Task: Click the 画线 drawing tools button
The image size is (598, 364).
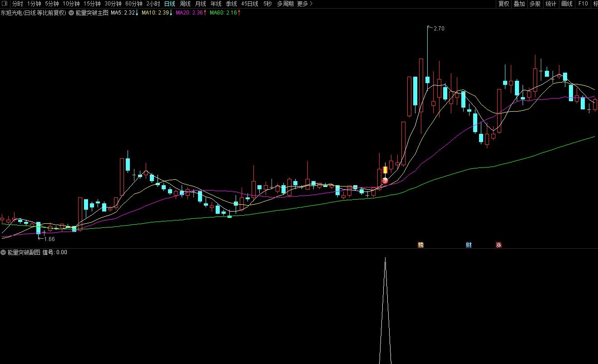Action: click(x=567, y=4)
